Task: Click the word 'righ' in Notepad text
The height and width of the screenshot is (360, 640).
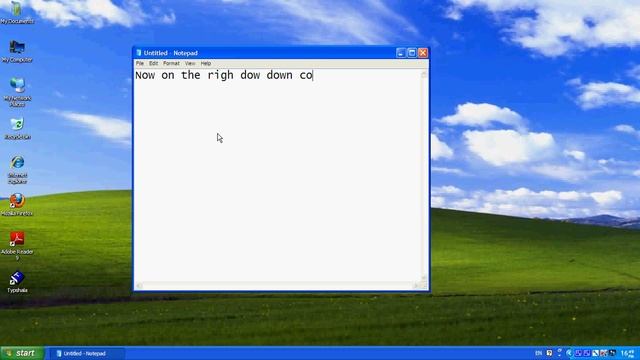Action: (x=220, y=76)
